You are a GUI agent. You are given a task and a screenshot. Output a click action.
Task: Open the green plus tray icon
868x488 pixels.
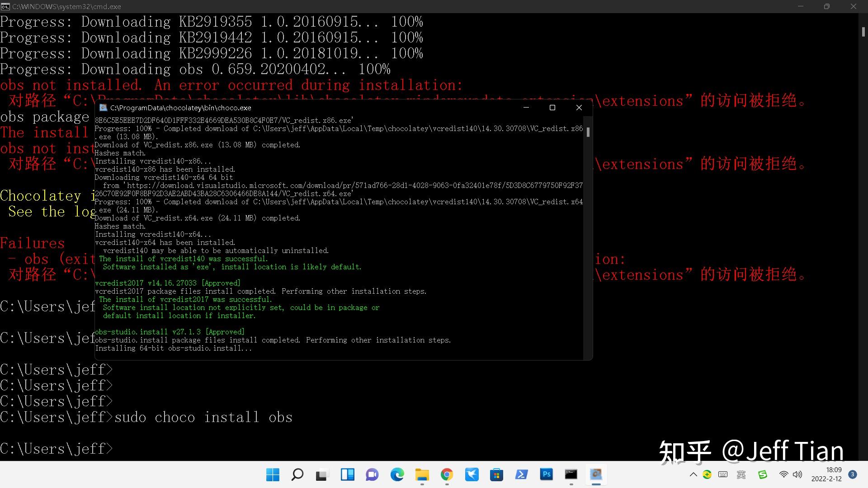(x=707, y=474)
